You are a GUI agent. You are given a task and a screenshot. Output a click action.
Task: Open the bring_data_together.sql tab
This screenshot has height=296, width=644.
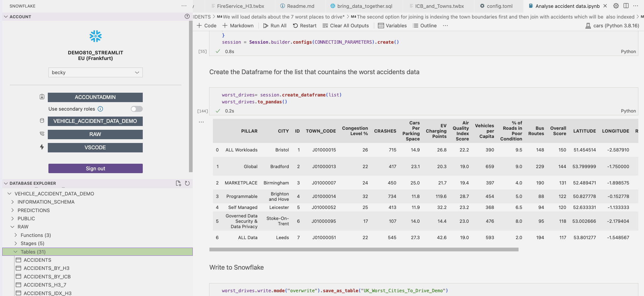click(364, 6)
